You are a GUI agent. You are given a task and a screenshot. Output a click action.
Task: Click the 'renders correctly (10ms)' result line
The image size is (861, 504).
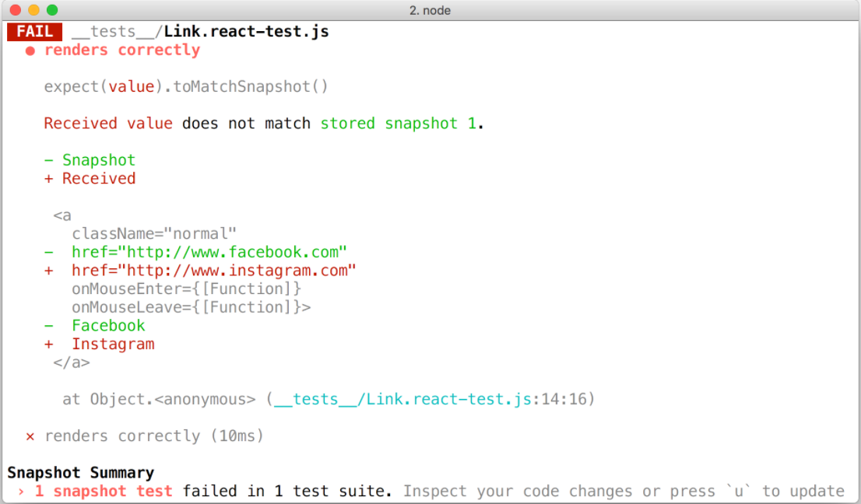point(154,436)
